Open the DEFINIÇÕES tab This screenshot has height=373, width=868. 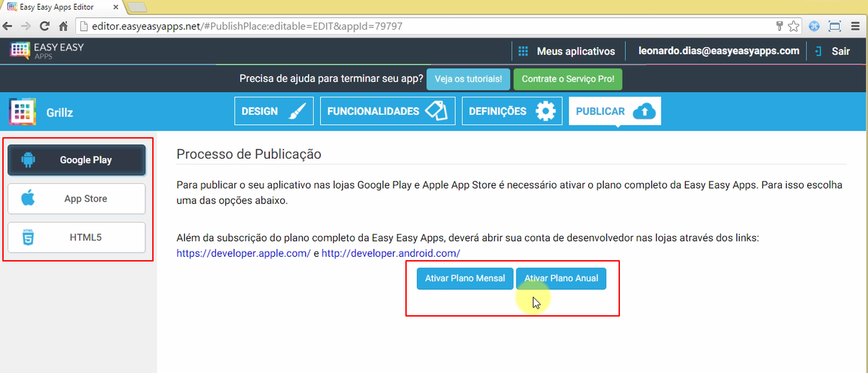click(x=512, y=111)
